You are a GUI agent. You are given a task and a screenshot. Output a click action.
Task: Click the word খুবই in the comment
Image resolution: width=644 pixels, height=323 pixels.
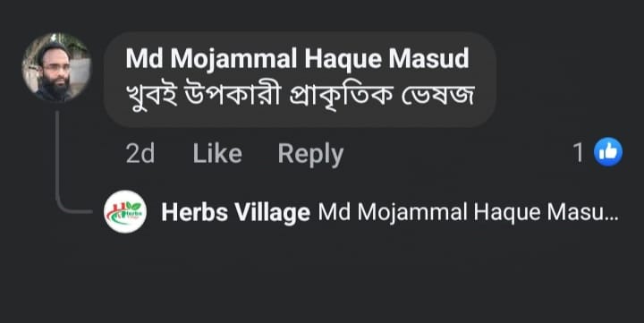pos(151,96)
